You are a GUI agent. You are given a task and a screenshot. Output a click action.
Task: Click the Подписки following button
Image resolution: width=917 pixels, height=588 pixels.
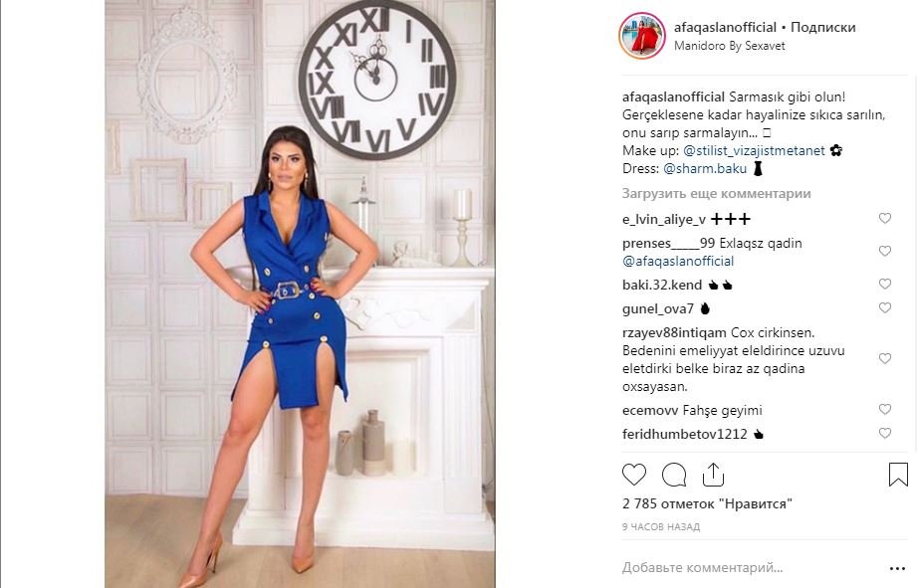coord(822,27)
